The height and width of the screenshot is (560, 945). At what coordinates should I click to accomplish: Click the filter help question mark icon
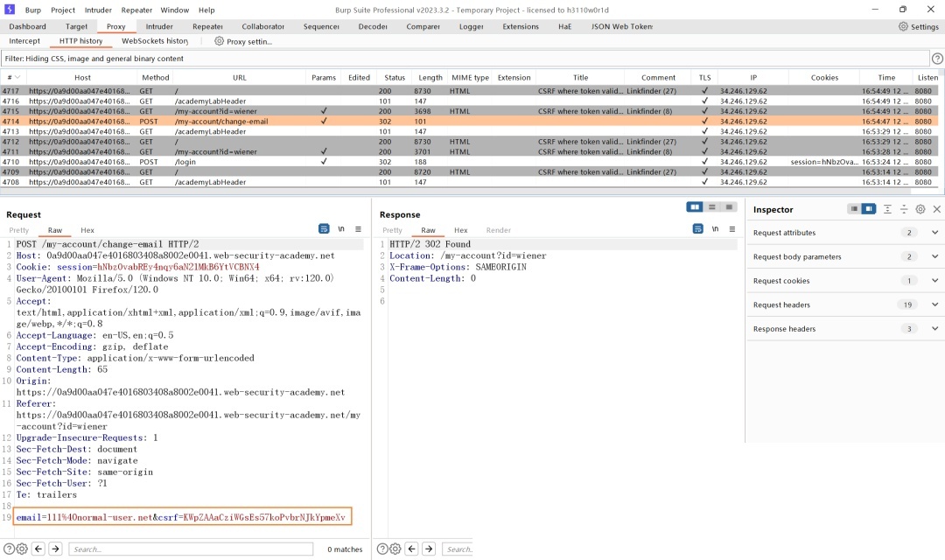pos(937,59)
